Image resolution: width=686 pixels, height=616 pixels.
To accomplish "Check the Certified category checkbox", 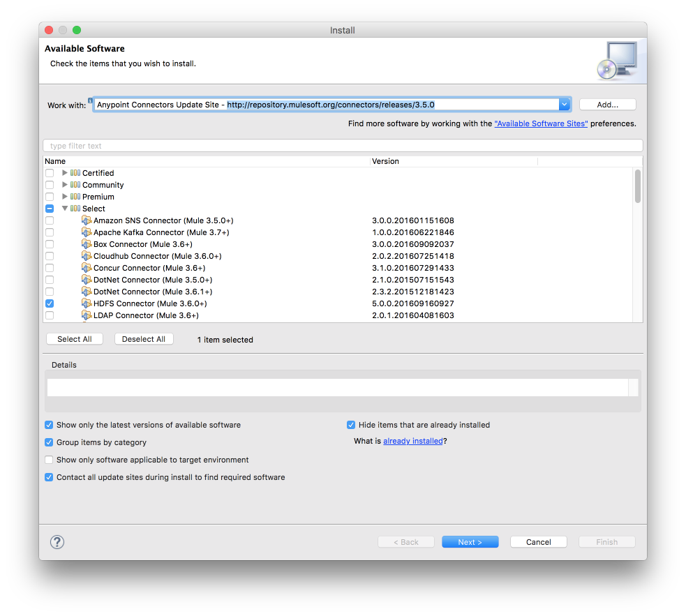I will click(x=50, y=173).
